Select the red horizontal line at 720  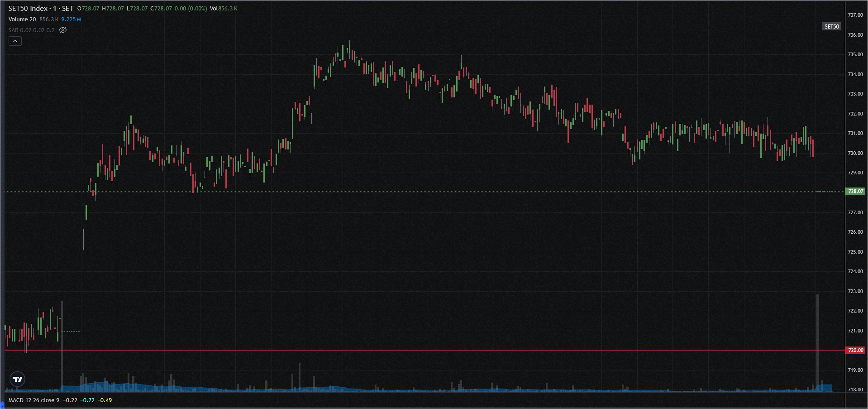pyautogui.click(x=424, y=350)
